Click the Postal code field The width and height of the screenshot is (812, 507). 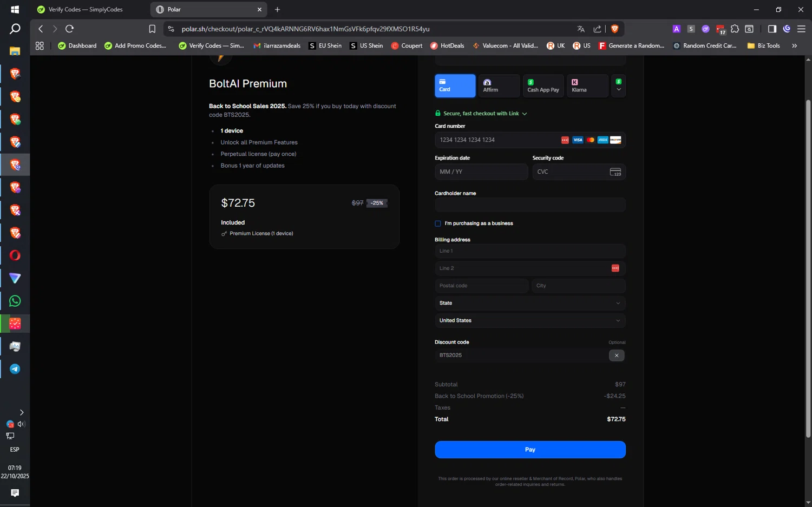point(481,286)
